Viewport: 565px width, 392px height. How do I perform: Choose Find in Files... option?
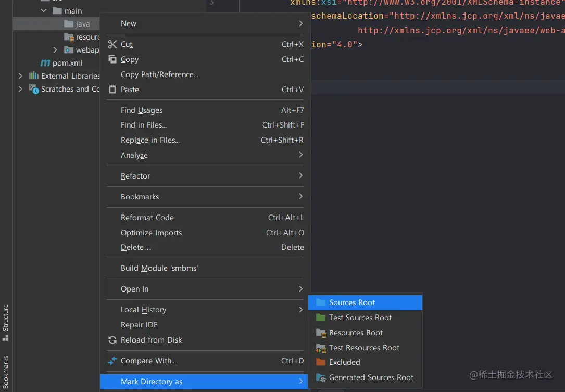[x=205, y=125]
